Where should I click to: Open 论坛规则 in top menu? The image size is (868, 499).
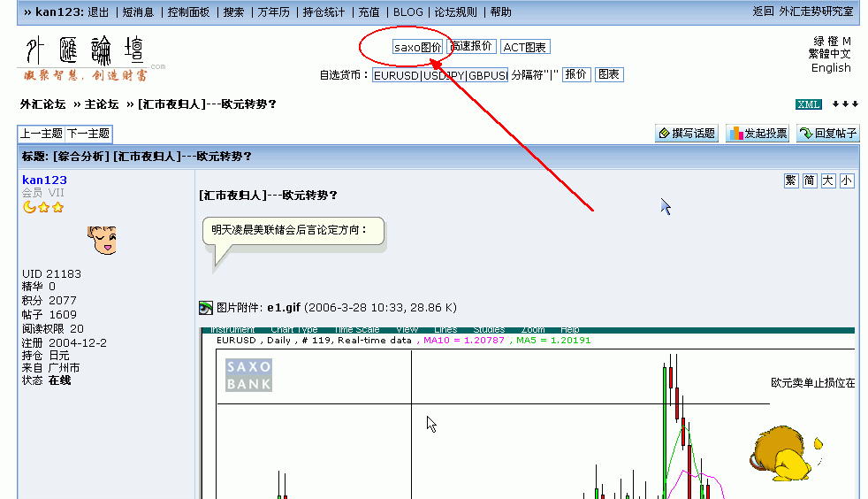455,12
